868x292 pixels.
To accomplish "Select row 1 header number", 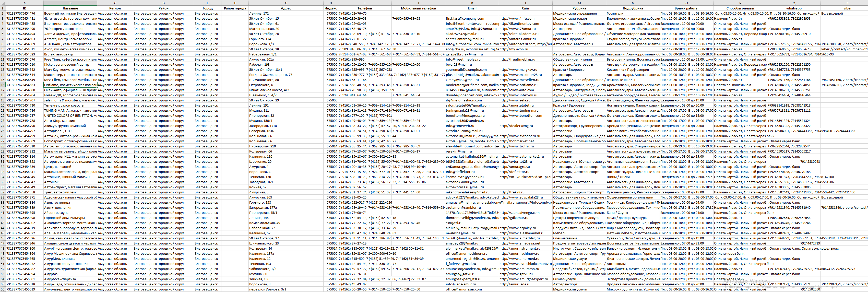I will click(3, 8).
